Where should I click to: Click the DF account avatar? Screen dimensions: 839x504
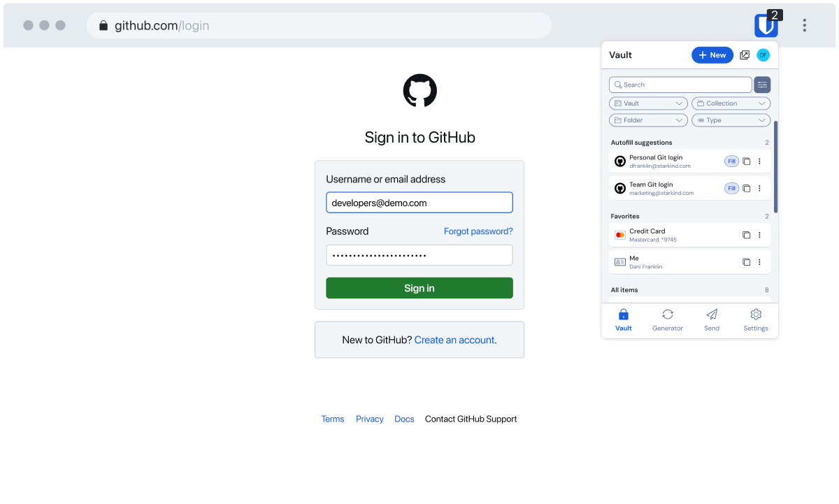pyautogui.click(x=763, y=55)
